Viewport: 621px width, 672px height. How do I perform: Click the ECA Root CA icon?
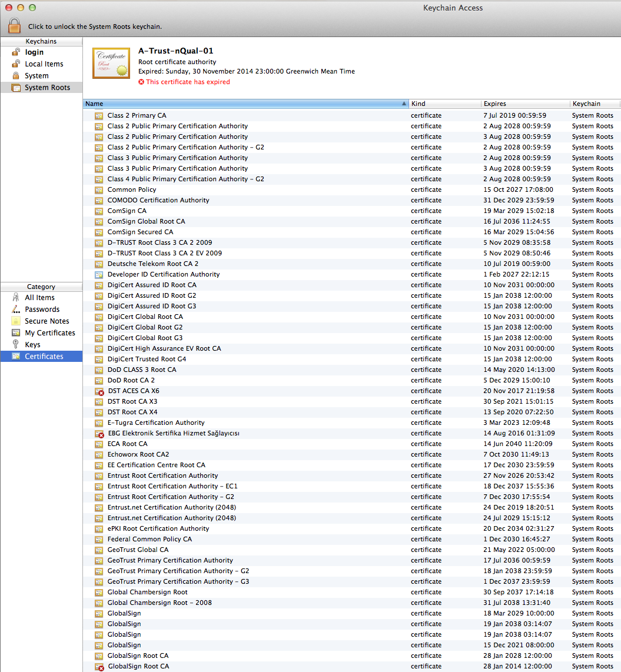tap(98, 444)
